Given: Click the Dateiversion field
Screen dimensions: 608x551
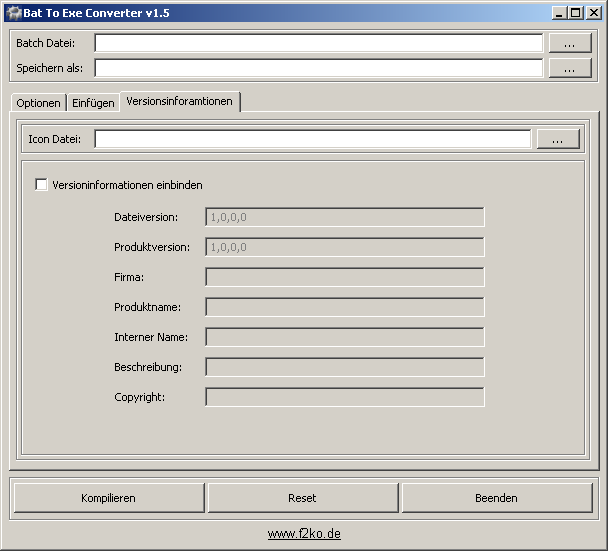Looking at the screenshot, I should pyautogui.click(x=345, y=217).
